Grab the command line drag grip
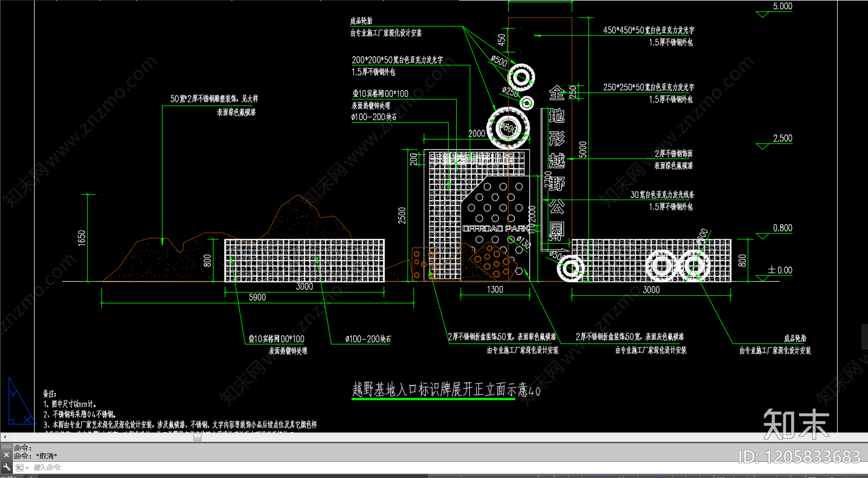Image resolution: width=868 pixels, height=478 pixels. 7,447
